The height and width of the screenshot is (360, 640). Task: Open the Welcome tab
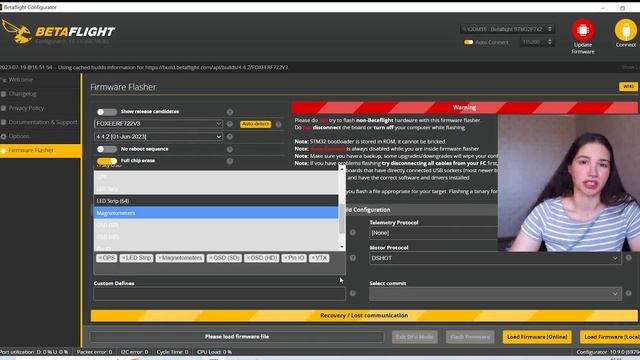pyautogui.click(x=40, y=80)
